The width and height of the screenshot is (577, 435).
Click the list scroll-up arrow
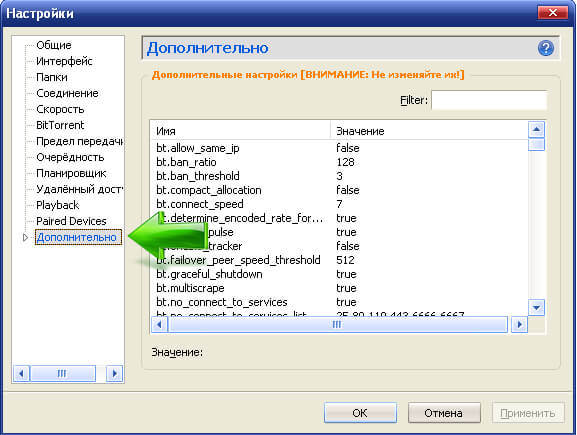pyautogui.click(x=536, y=129)
